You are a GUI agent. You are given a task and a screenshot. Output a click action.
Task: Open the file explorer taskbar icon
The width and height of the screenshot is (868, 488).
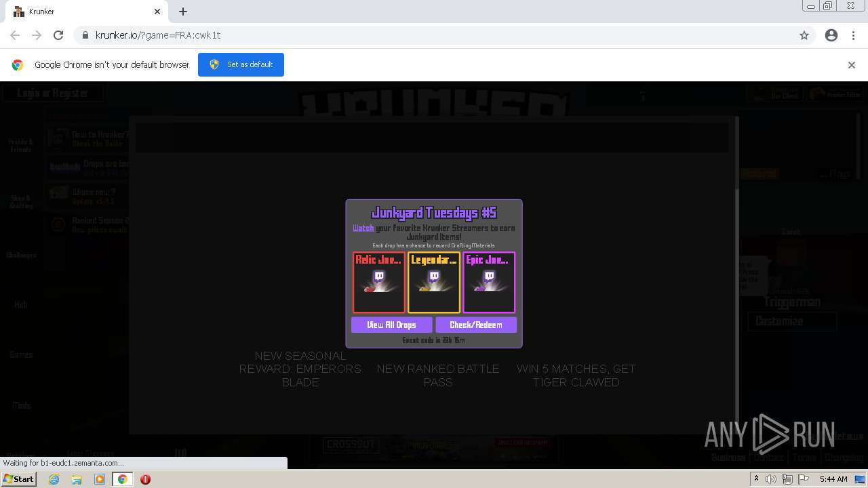point(77,479)
